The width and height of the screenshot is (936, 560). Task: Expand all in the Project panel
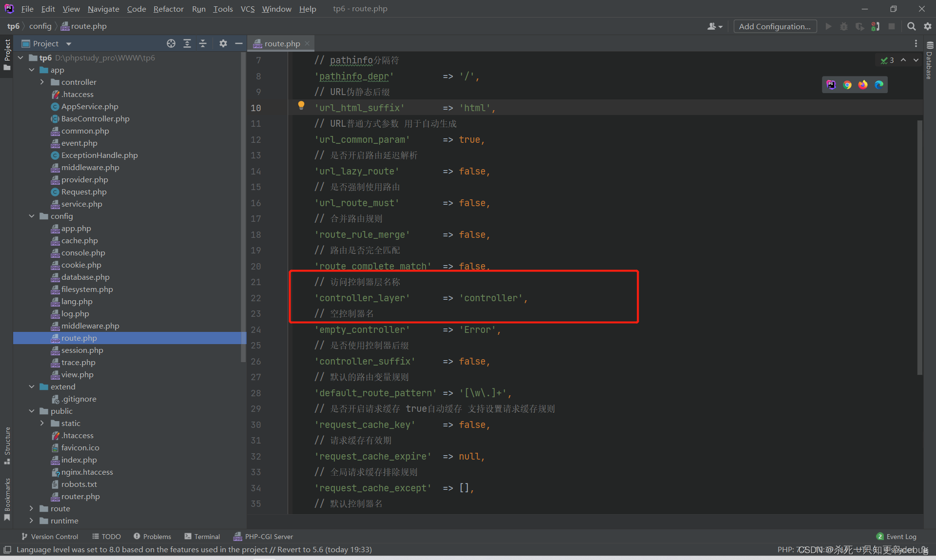point(187,43)
